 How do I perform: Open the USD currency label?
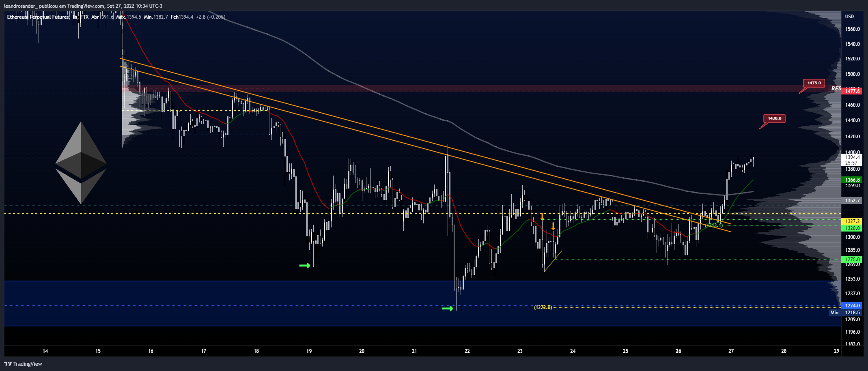click(849, 17)
